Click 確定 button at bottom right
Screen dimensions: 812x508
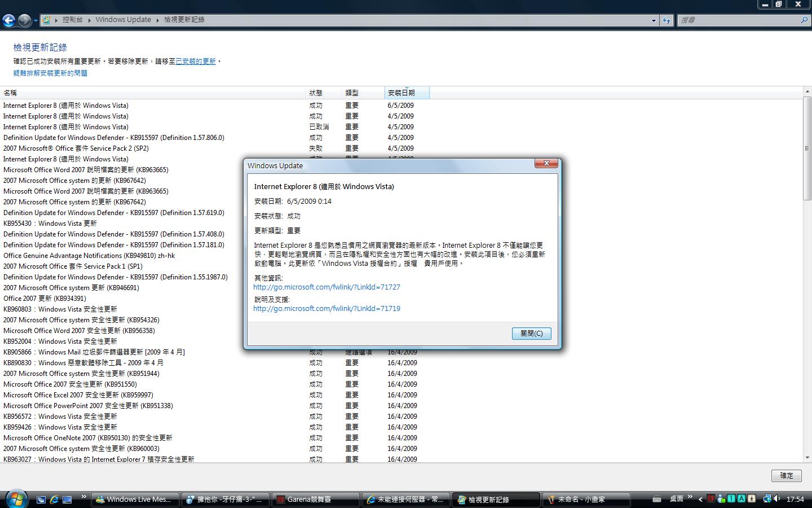(x=787, y=476)
